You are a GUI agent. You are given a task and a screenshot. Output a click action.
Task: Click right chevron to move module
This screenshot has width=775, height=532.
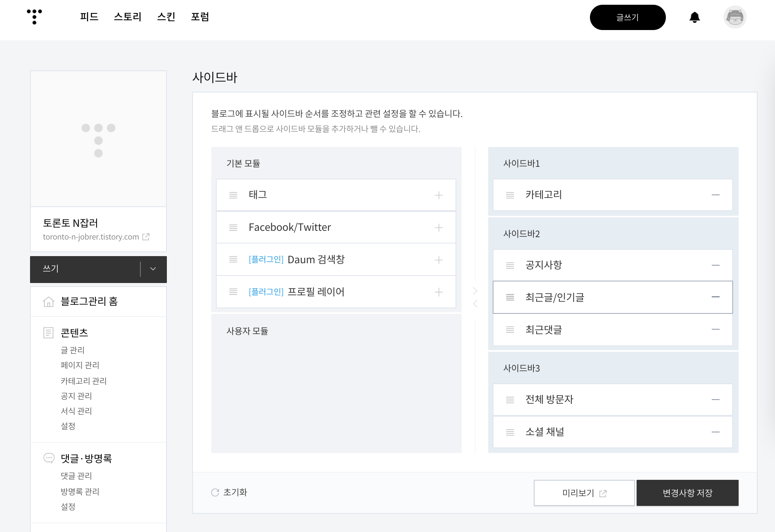[x=475, y=291]
